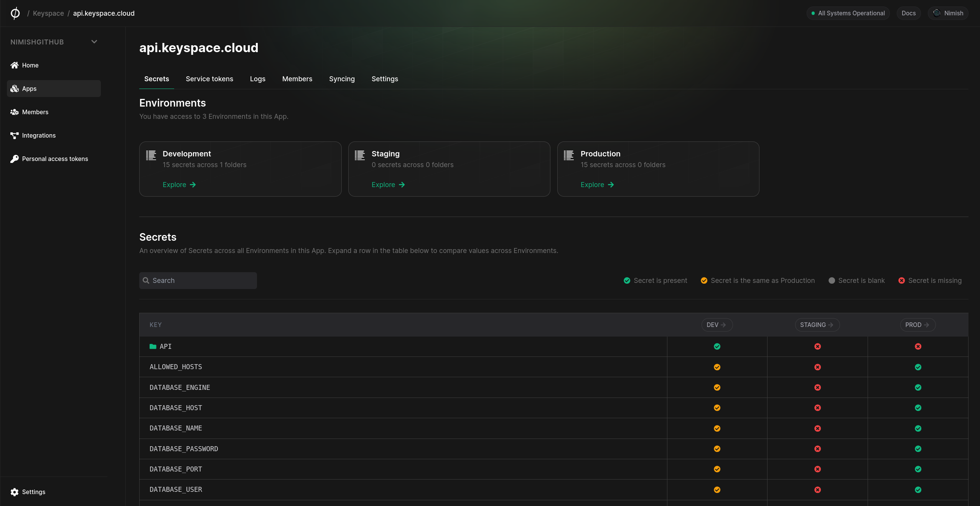Image resolution: width=980 pixels, height=506 pixels.
Task: Open Personal access tokens key icon
Action: [x=15, y=159]
